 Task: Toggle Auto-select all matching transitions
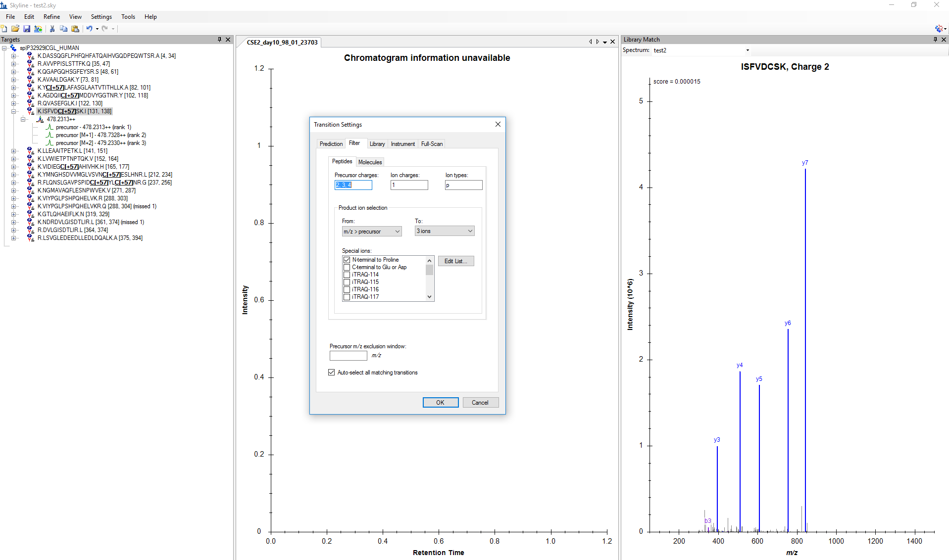[332, 373]
